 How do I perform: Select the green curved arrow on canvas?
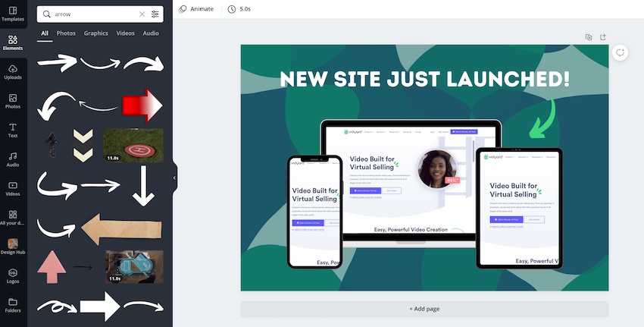542,119
